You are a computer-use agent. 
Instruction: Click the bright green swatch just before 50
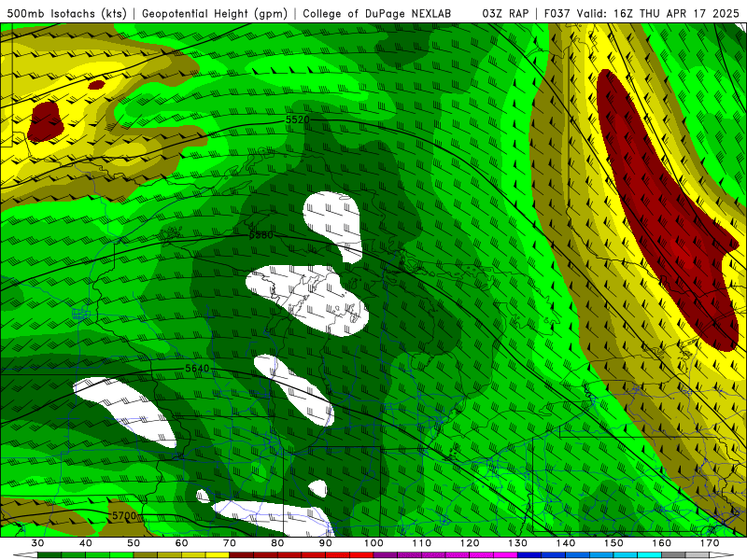[121, 555]
